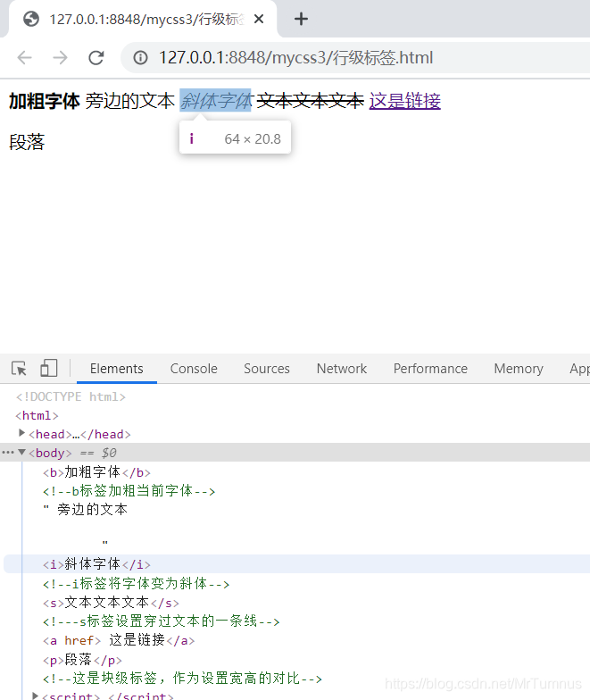Select the i 斜体字体 element line
The height and width of the screenshot is (700, 590).
click(96, 564)
